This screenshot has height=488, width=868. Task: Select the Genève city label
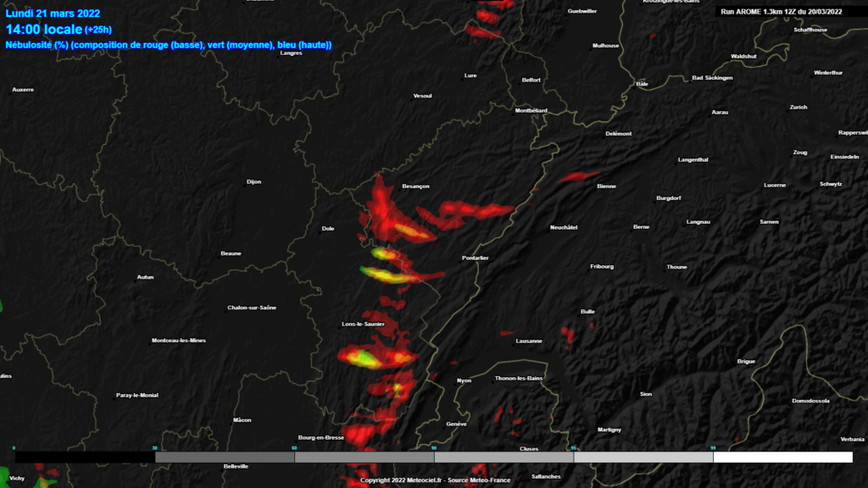(457, 424)
